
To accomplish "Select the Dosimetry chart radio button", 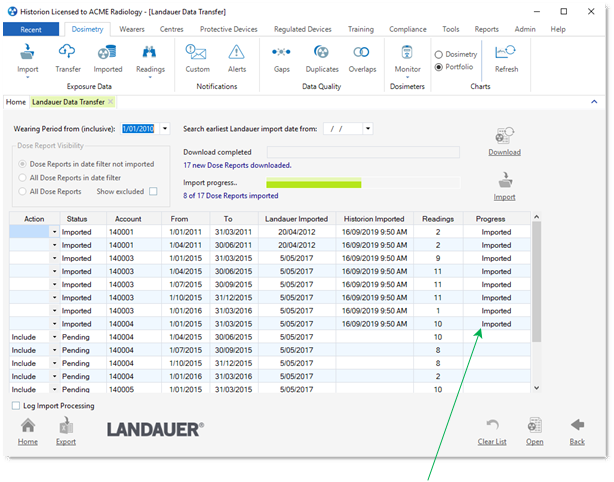I will click(x=439, y=54).
